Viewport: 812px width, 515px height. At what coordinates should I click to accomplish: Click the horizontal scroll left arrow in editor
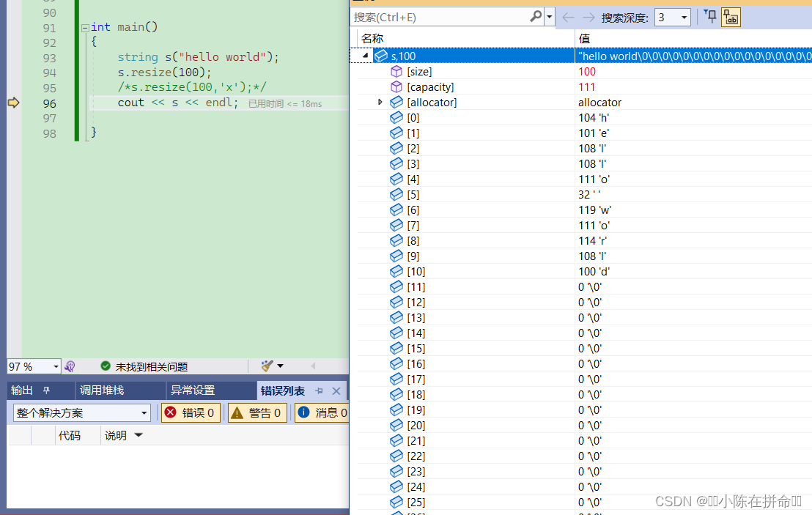click(x=313, y=366)
